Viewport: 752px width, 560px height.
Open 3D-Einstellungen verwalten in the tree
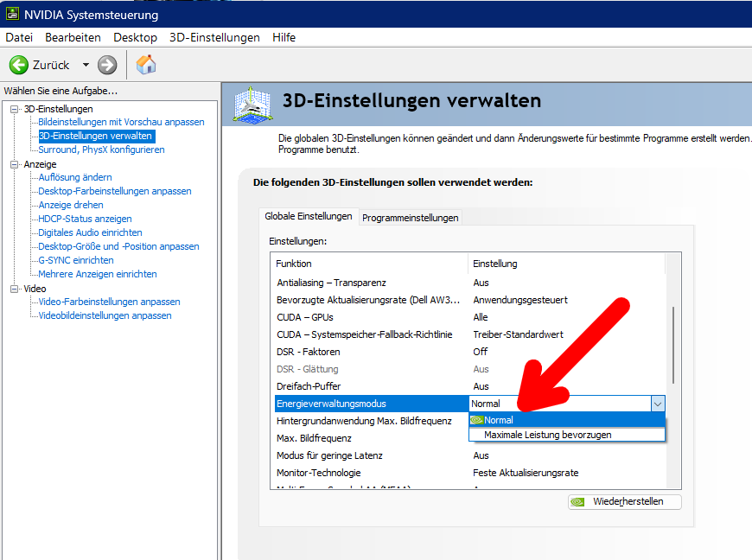[95, 136]
